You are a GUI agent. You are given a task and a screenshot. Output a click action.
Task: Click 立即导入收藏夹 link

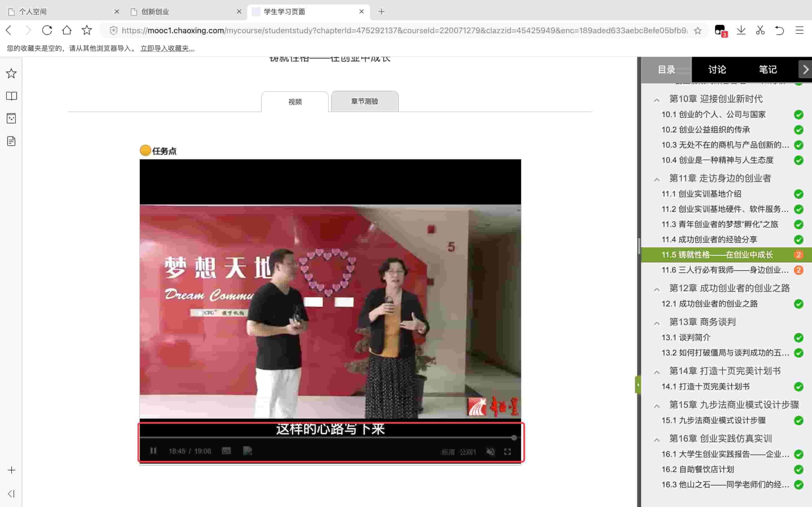[167, 48]
